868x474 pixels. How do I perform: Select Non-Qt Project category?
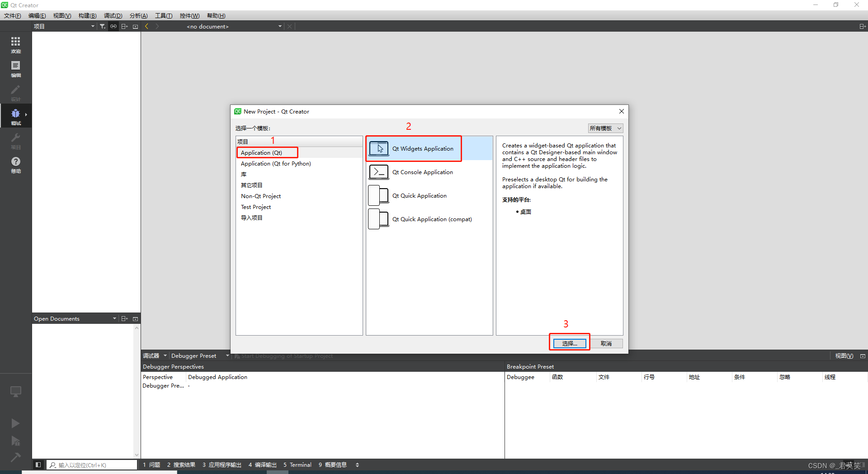click(x=299, y=196)
